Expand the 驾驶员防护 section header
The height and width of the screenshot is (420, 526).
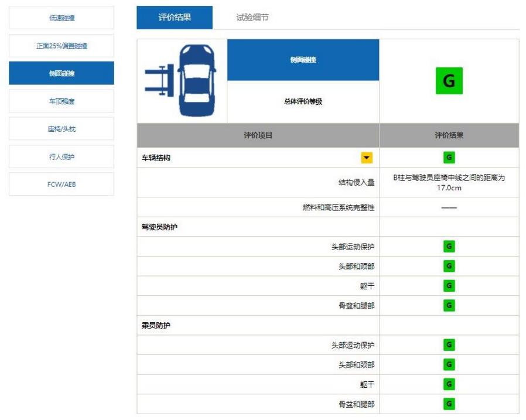[x=159, y=227]
